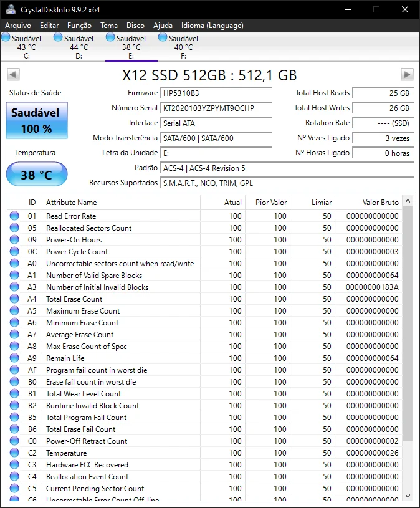Click status orb for Maximum Erase Count
420x508 pixels.
(14, 310)
